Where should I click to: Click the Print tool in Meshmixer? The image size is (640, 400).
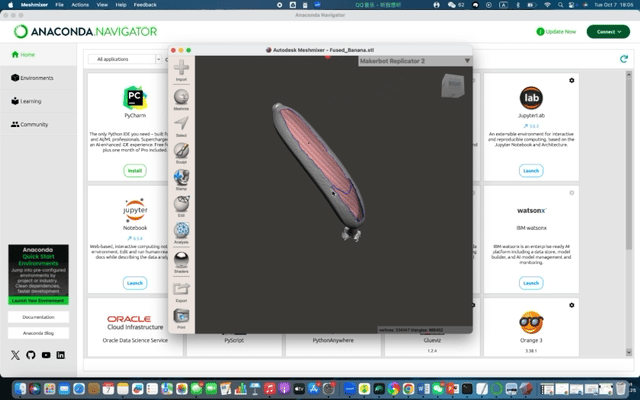coord(181,318)
